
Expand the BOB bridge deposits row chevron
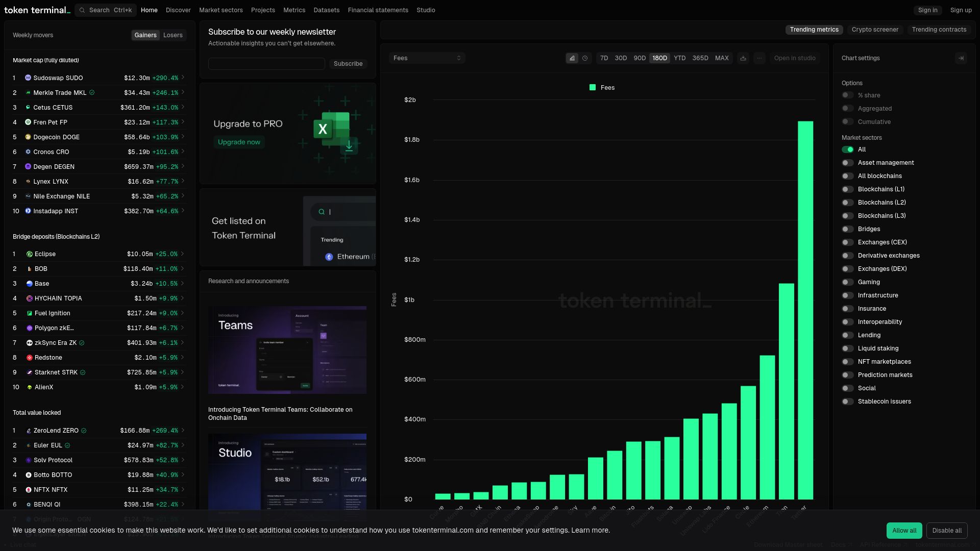183,268
